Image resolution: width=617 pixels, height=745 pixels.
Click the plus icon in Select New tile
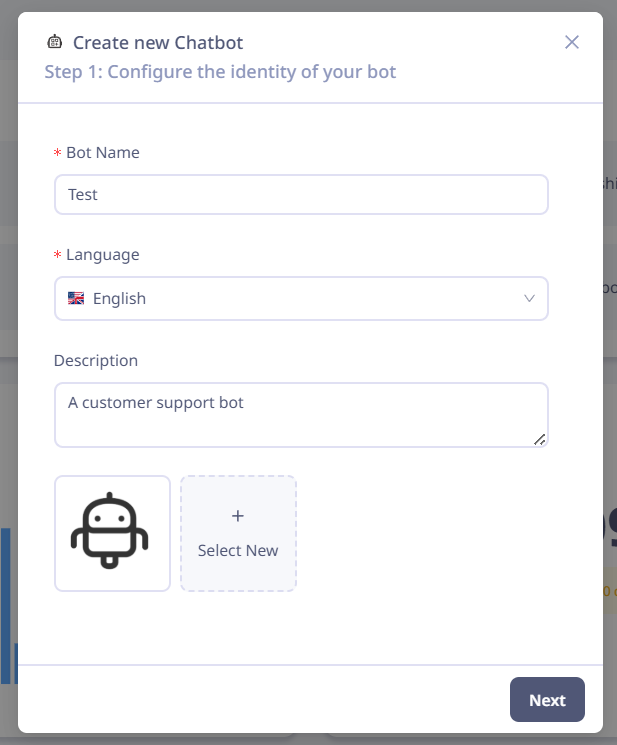pyautogui.click(x=237, y=516)
